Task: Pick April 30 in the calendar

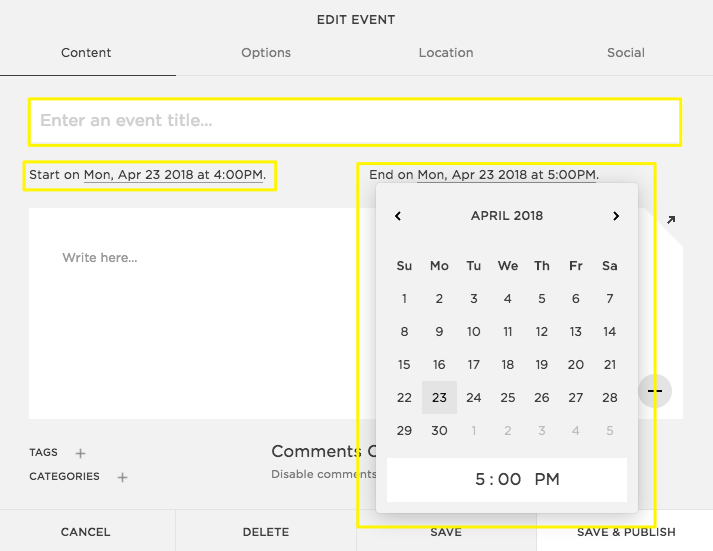Action: 439,430
